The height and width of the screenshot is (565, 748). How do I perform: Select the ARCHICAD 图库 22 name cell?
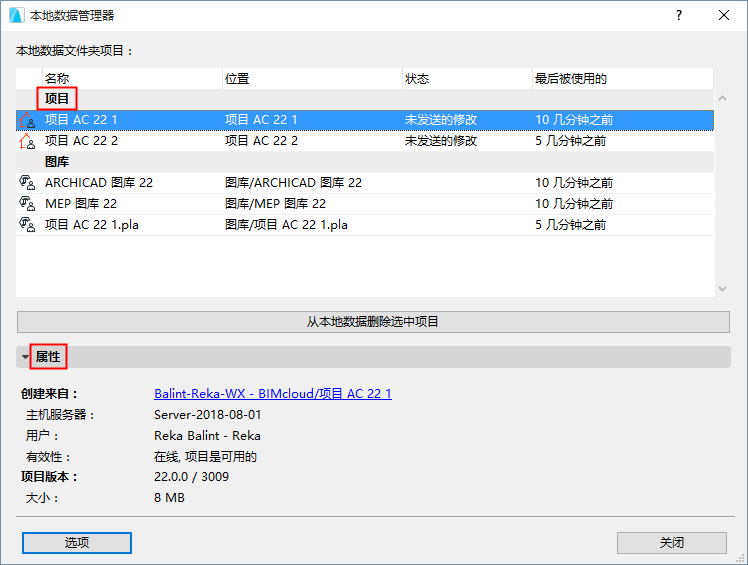(99, 183)
